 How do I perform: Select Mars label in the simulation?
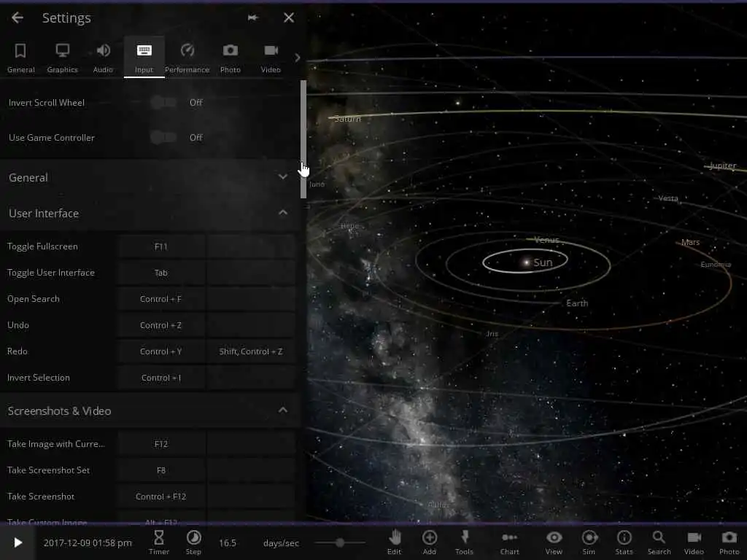click(690, 242)
